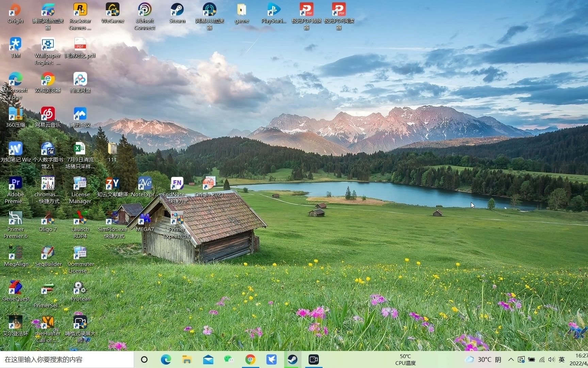Switch input language via 英 indicator
Image resolution: width=588 pixels, height=368 pixels.
click(562, 359)
